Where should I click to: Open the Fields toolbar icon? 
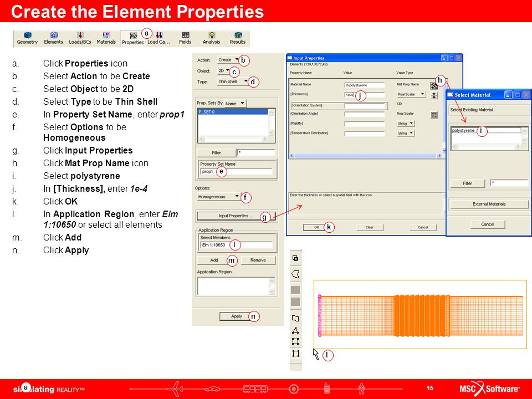[x=185, y=38]
